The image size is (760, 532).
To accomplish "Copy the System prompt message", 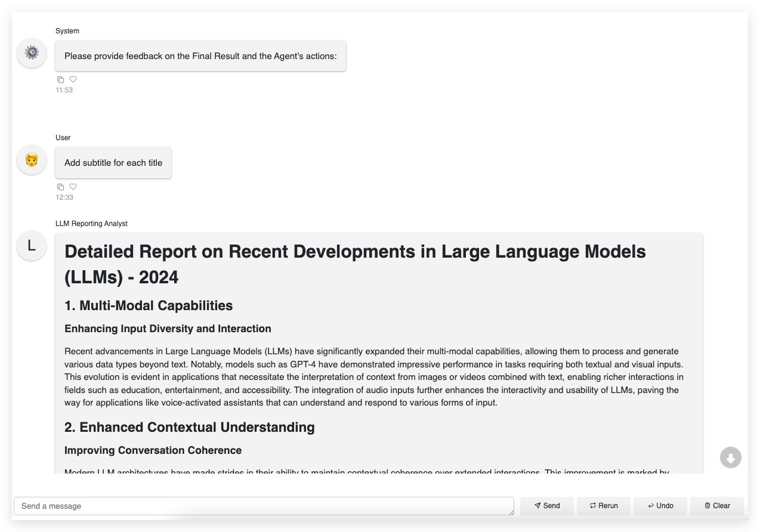I will (x=60, y=79).
